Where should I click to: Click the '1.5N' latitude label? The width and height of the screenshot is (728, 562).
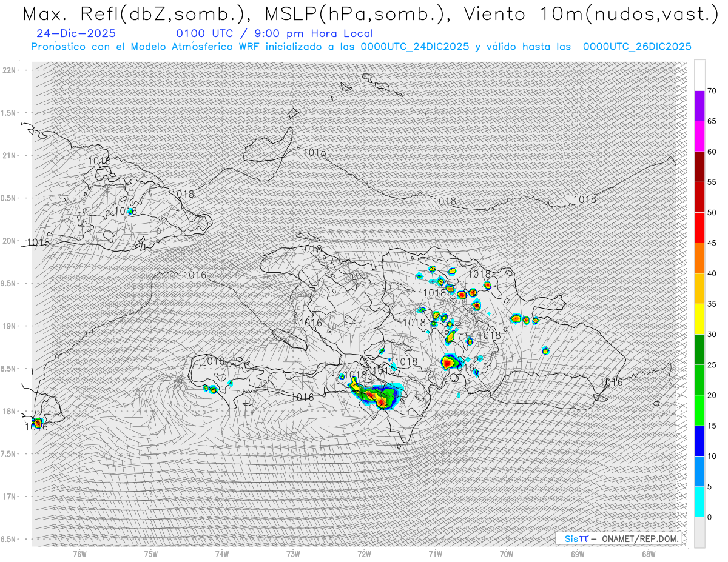[x=9, y=113]
